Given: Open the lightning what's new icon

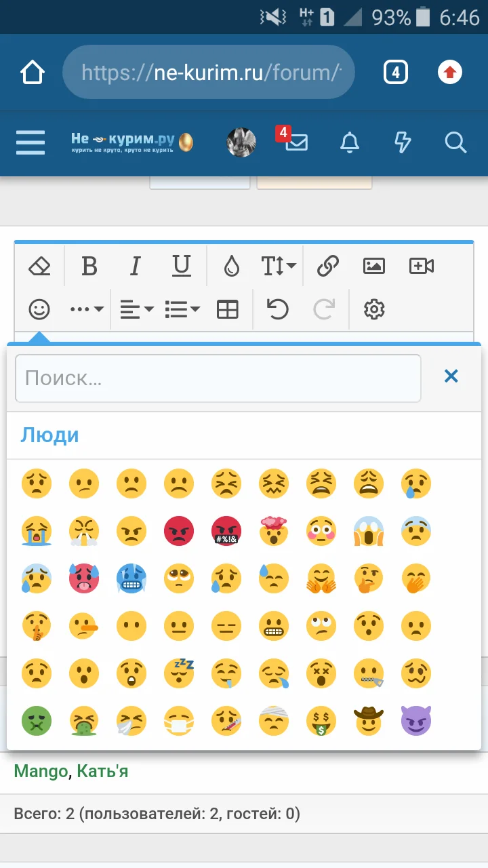Looking at the screenshot, I should (403, 142).
